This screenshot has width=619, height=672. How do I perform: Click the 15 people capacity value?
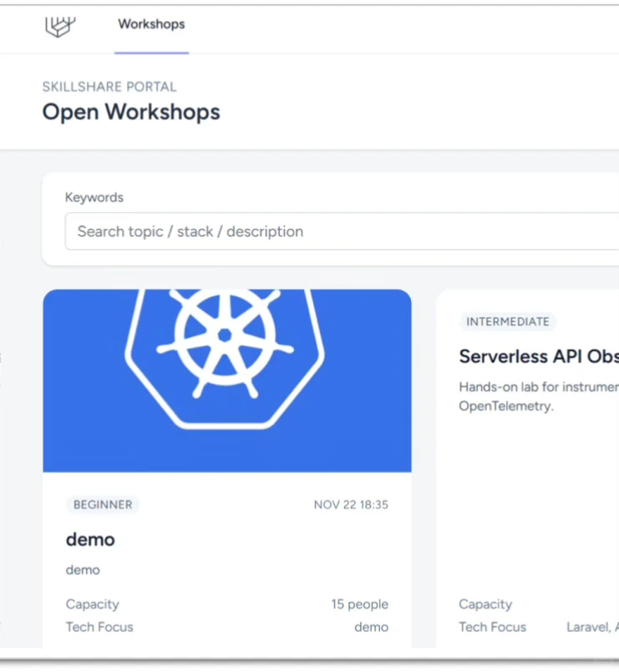point(360,604)
